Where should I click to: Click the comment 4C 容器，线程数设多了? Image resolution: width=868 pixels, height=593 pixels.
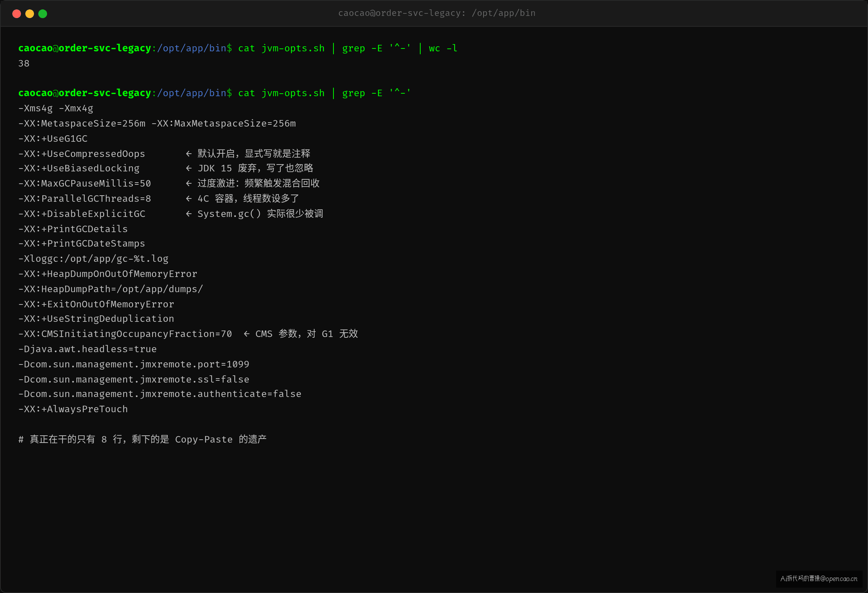point(248,199)
